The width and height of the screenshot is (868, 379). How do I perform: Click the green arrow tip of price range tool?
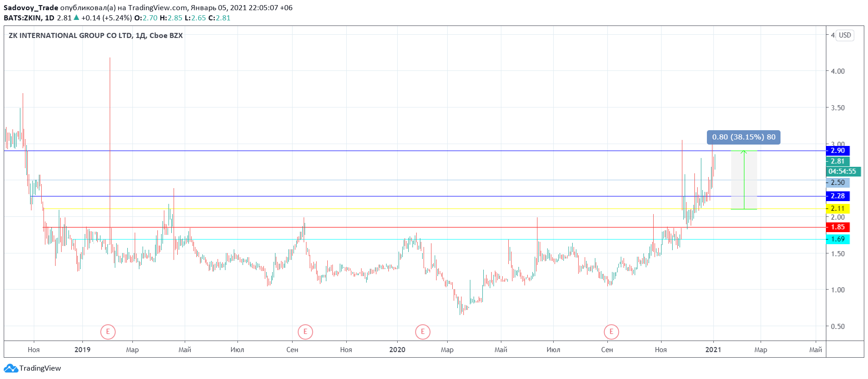click(x=744, y=152)
